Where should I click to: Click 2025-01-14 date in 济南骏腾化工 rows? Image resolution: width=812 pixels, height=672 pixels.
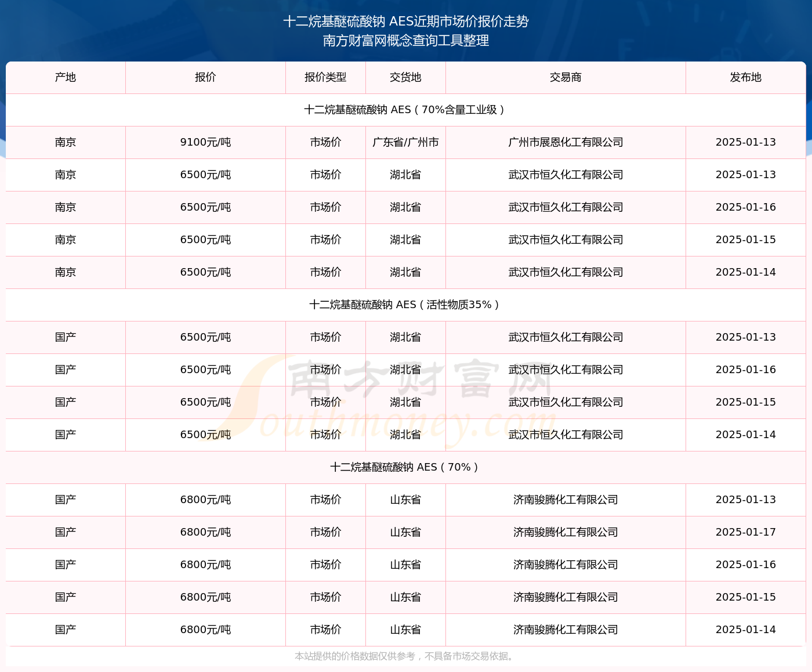tap(746, 630)
